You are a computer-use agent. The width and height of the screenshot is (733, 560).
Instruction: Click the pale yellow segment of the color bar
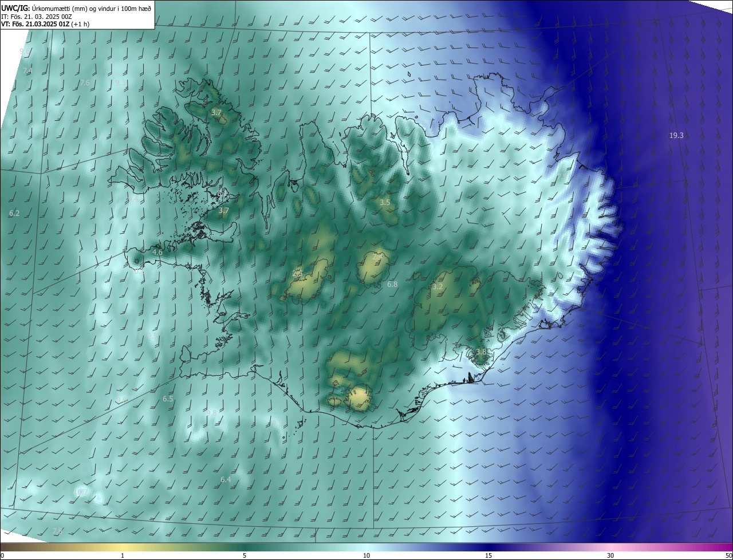pos(123,547)
